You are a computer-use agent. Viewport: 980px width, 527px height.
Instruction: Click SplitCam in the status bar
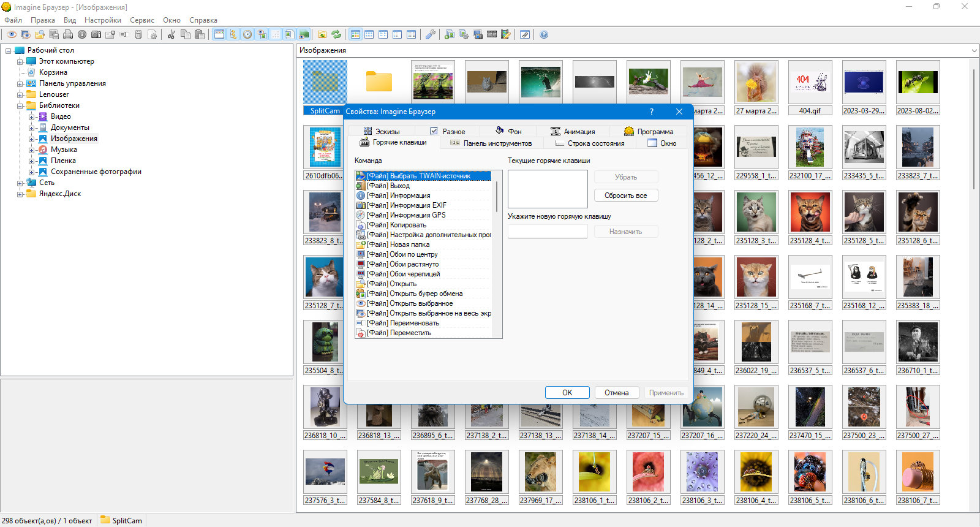tap(121, 520)
